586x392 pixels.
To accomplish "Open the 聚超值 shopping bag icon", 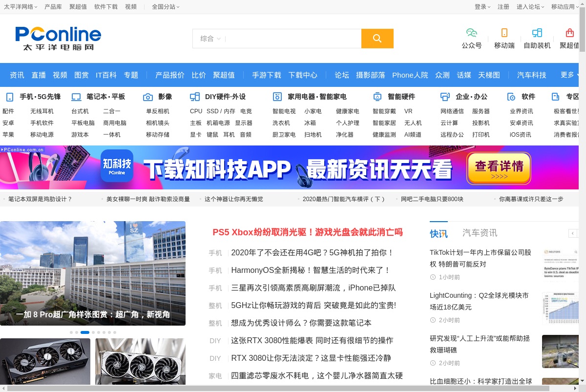I will pyautogui.click(x=569, y=33).
